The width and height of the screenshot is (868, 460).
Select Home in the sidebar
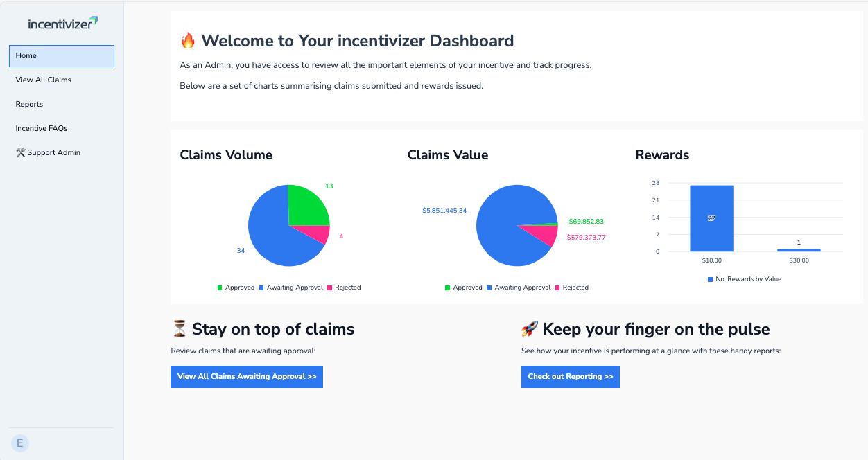(62, 56)
